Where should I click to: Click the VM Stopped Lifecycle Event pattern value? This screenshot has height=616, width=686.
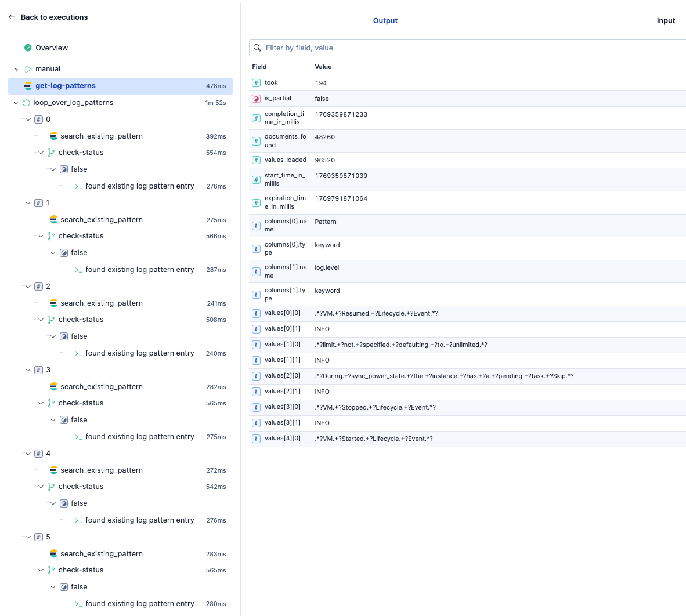(375, 407)
